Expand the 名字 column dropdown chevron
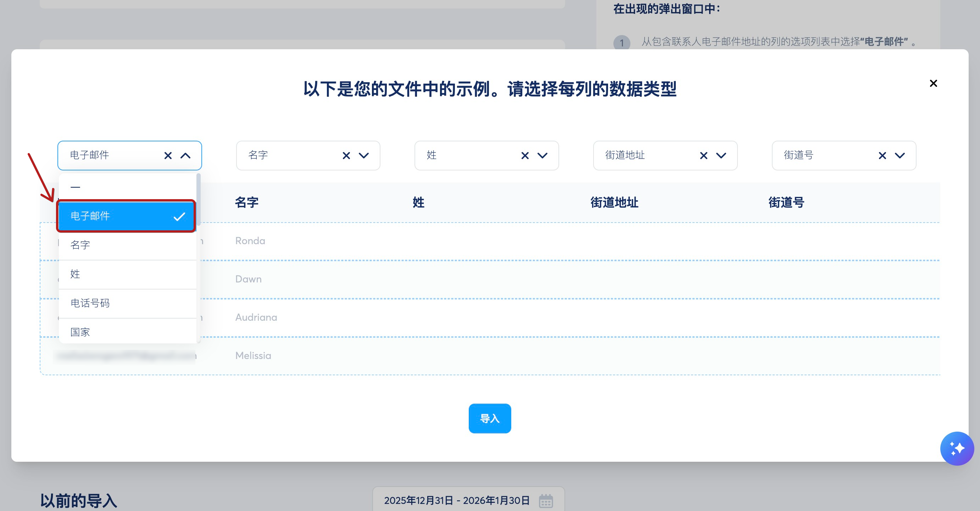This screenshot has height=511, width=980. coord(364,156)
